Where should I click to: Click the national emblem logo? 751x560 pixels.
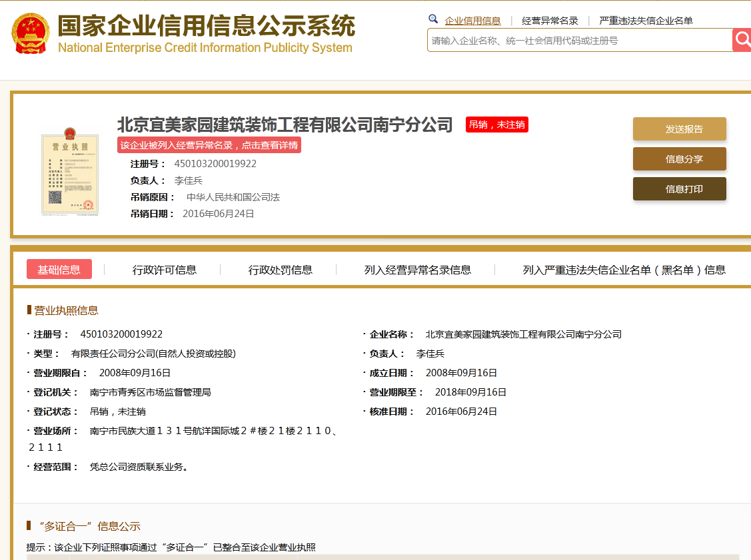tap(30, 33)
